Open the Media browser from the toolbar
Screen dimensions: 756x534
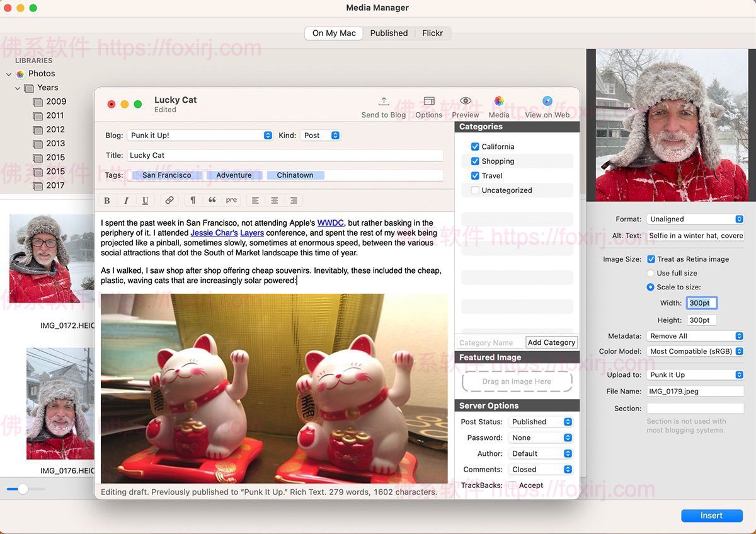tap(499, 106)
